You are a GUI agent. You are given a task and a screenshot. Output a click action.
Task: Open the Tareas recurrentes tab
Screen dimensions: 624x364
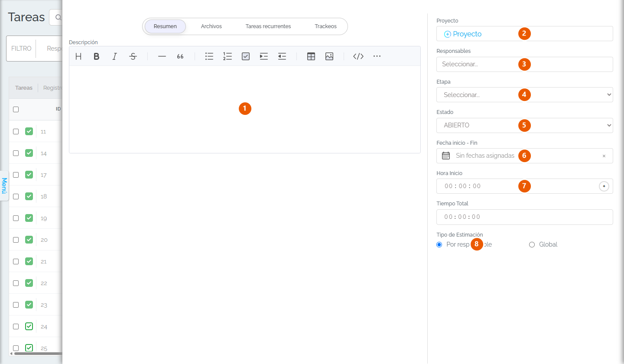click(268, 26)
